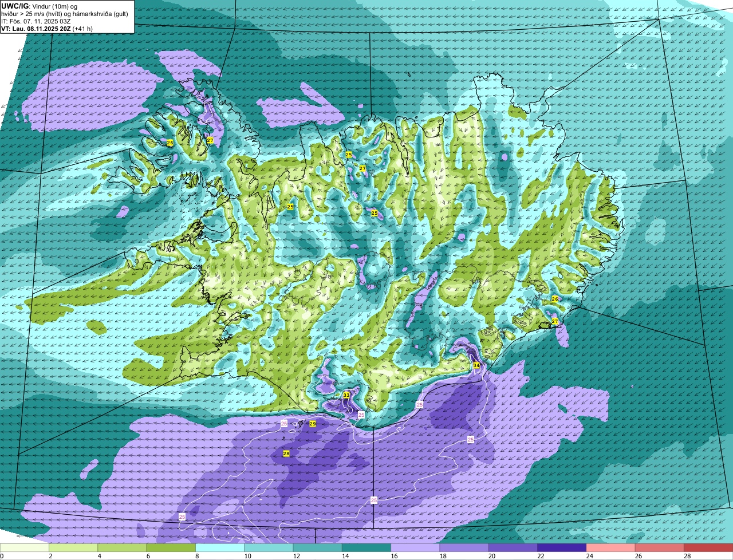
Task: Click the 14–16 m/s dark teal legend swatch
Action: click(366, 548)
